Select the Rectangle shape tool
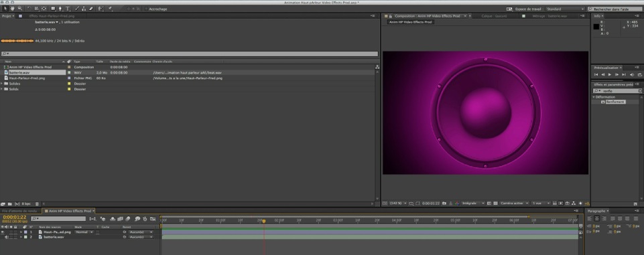This screenshot has height=255, width=644. point(54,9)
